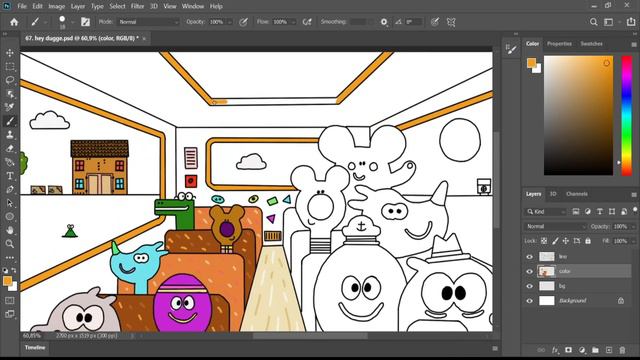This screenshot has height=360, width=640.
Task: Switch to the Swatches tab
Action: click(x=591, y=44)
